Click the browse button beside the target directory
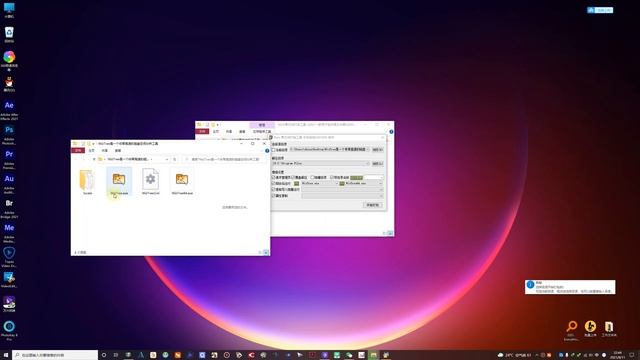The height and width of the screenshot is (360, 640). tap(378, 164)
